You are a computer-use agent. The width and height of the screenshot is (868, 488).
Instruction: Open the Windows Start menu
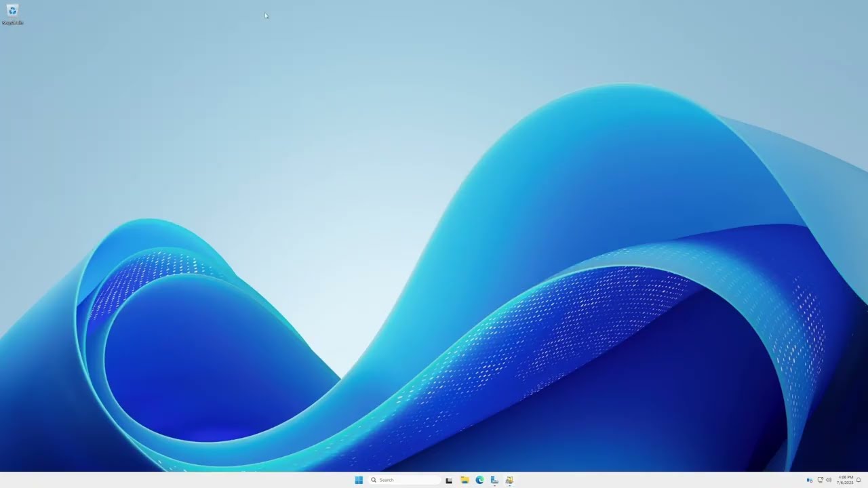359,480
